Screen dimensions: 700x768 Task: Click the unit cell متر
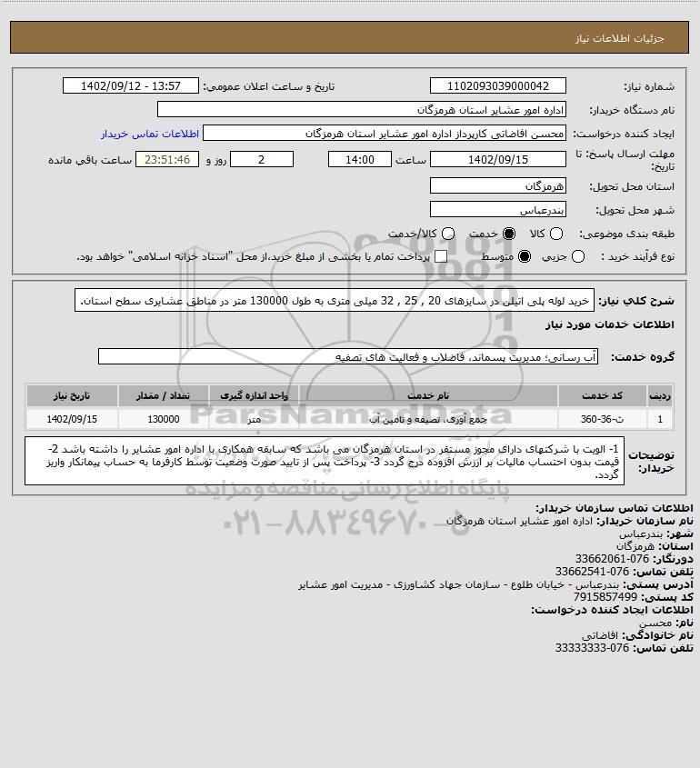click(x=254, y=419)
